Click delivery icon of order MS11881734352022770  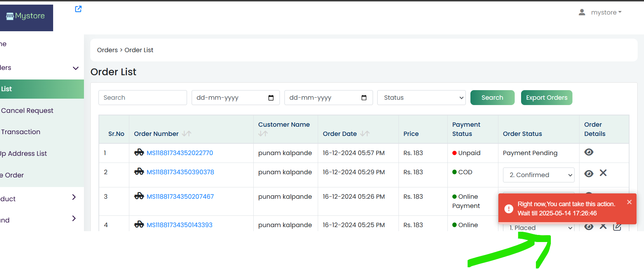point(139,153)
